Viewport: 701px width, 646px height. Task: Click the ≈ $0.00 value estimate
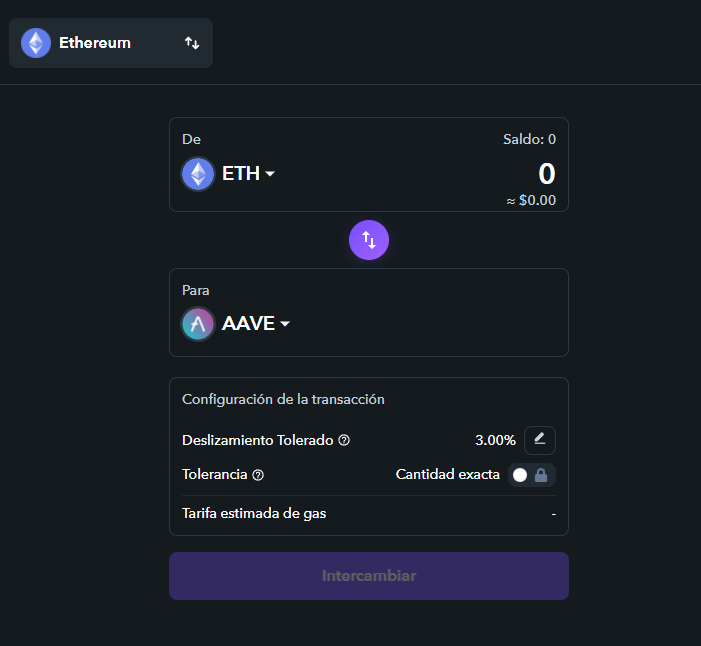tap(531, 200)
